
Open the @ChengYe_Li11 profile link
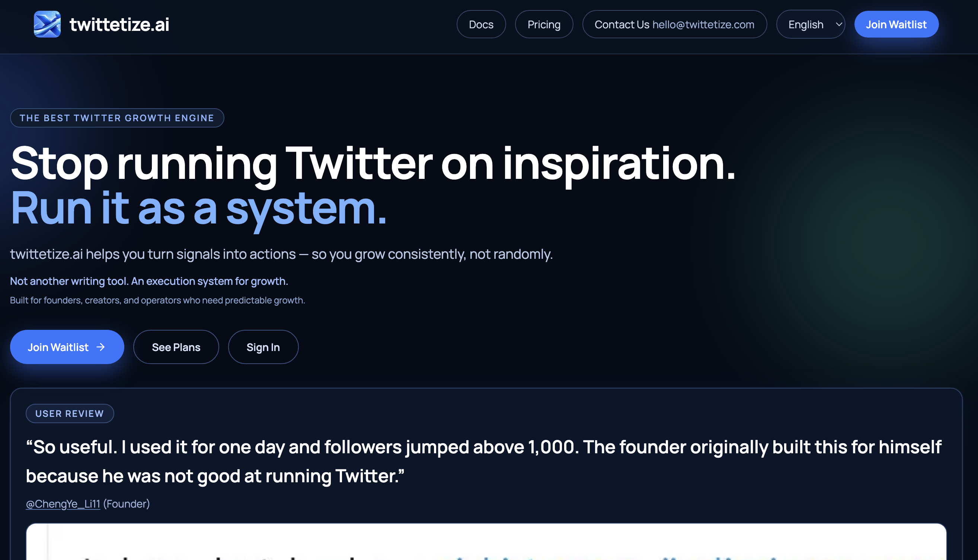63,504
